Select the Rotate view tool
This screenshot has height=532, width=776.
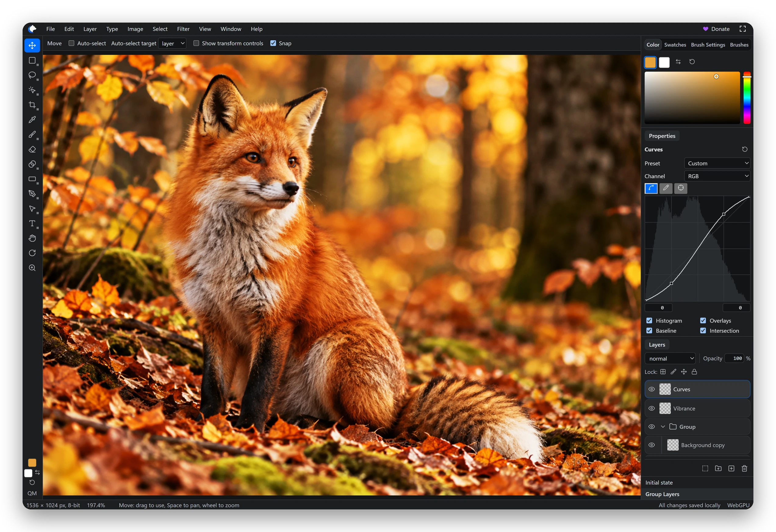32,253
